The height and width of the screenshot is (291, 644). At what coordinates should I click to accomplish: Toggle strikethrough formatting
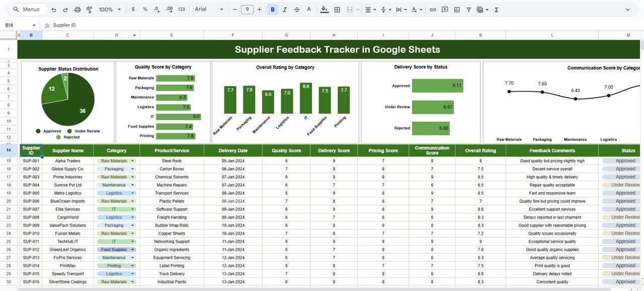(x=297, y=10)
